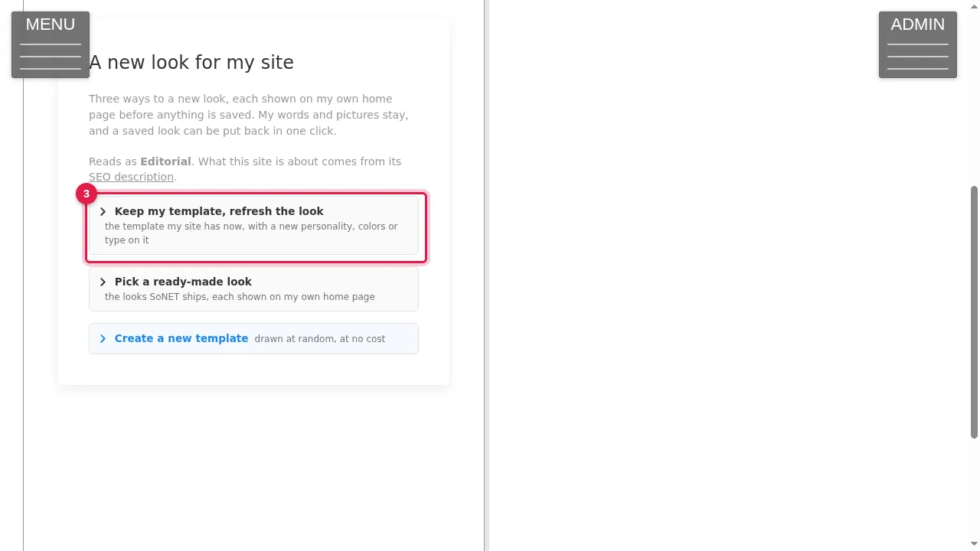Click the heading A new look for my site

[x=191, y=63]
